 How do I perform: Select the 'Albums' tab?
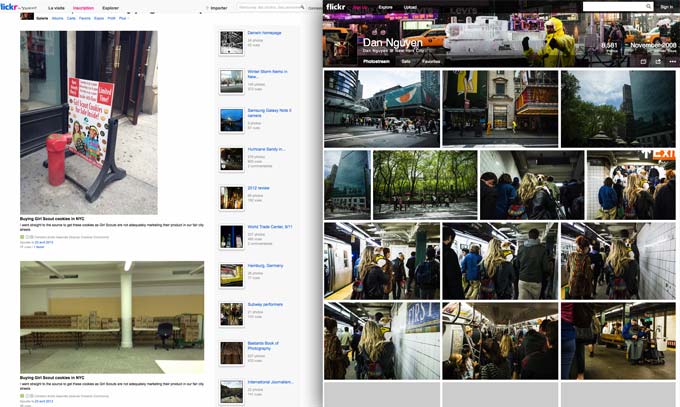[x=57, y=18]
